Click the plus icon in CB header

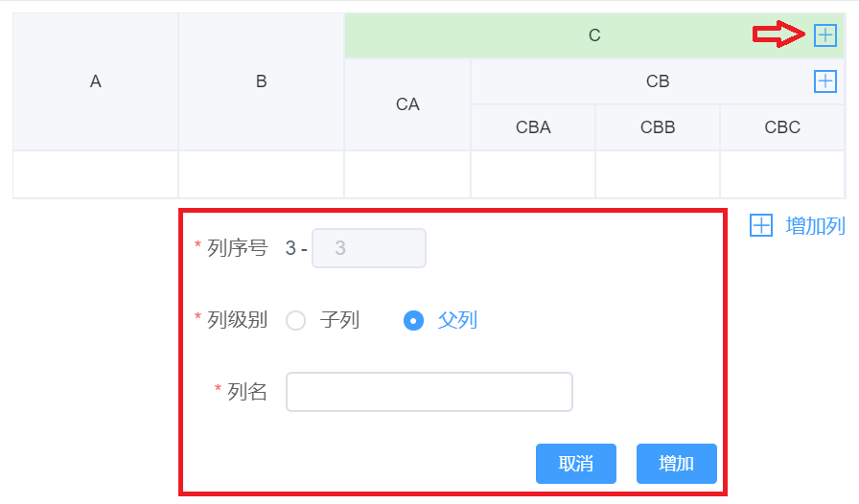tap(824, 81)
